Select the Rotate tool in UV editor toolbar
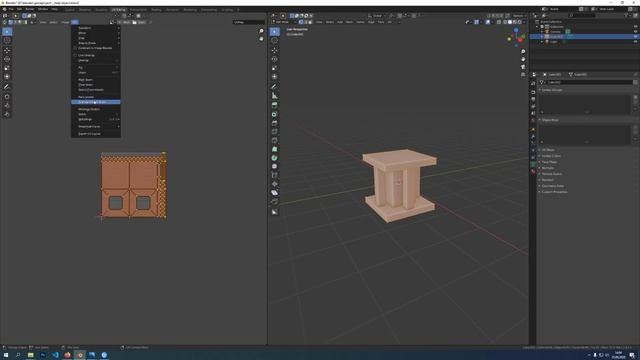The width and height of the screenshot is (640, 360). point(7,59)
